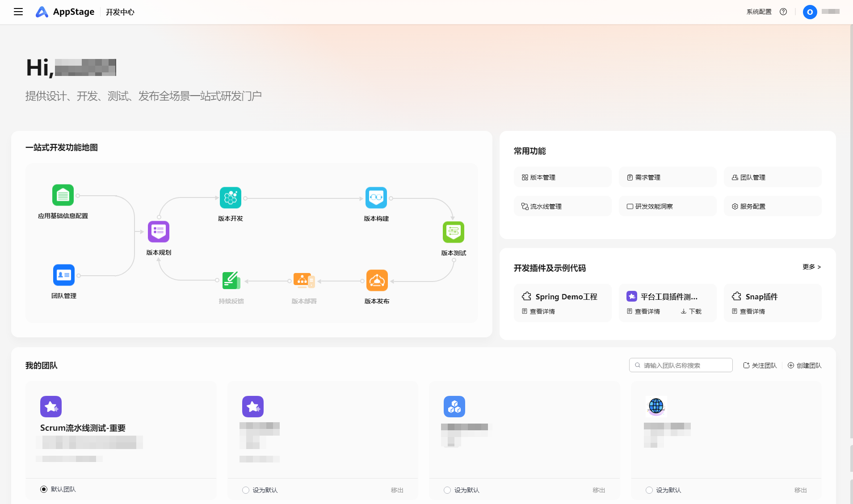
Task: Open the hamburger navigation menu
Action: [18, 12]
